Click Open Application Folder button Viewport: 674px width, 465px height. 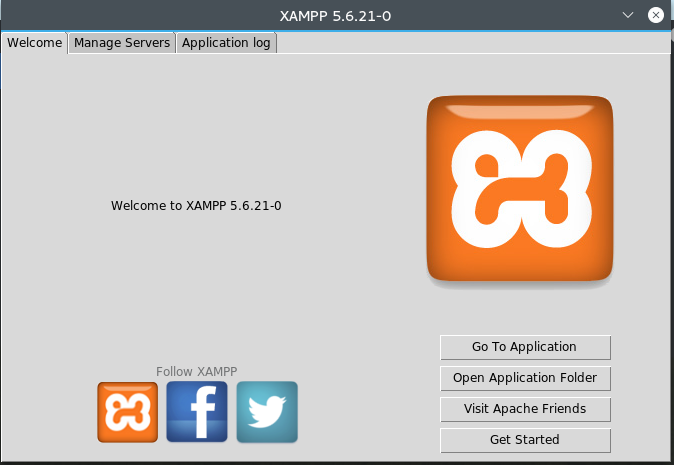coord(525,378)
